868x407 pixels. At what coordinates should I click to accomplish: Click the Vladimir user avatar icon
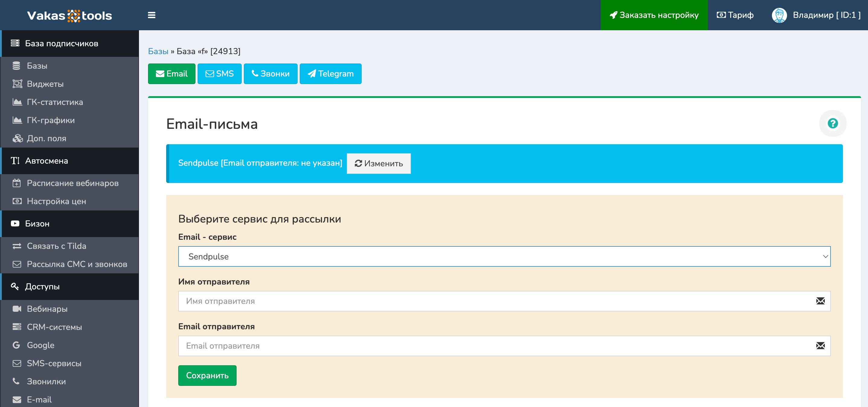click(x=779, y=15)
